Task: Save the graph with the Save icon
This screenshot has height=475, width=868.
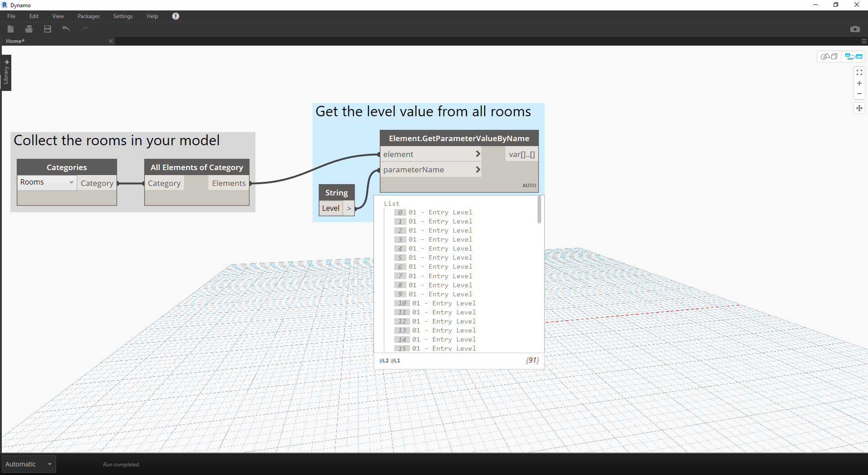Action: tap(47, 29)
